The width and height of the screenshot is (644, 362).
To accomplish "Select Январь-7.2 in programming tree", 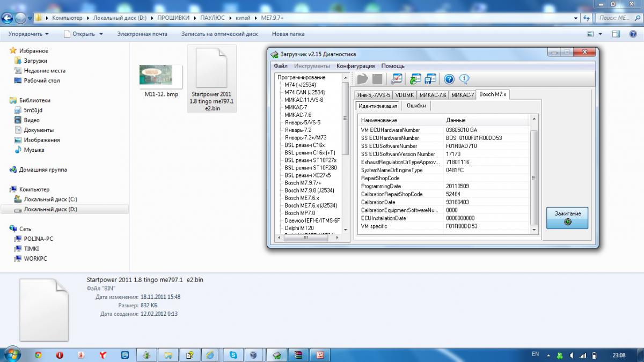I will pos(298,130).
